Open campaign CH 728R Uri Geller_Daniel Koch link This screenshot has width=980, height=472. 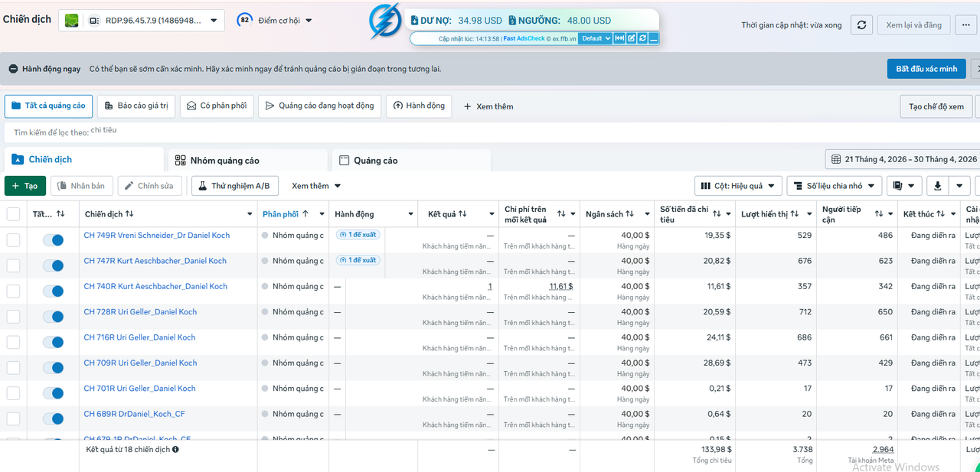click(140, 312)
